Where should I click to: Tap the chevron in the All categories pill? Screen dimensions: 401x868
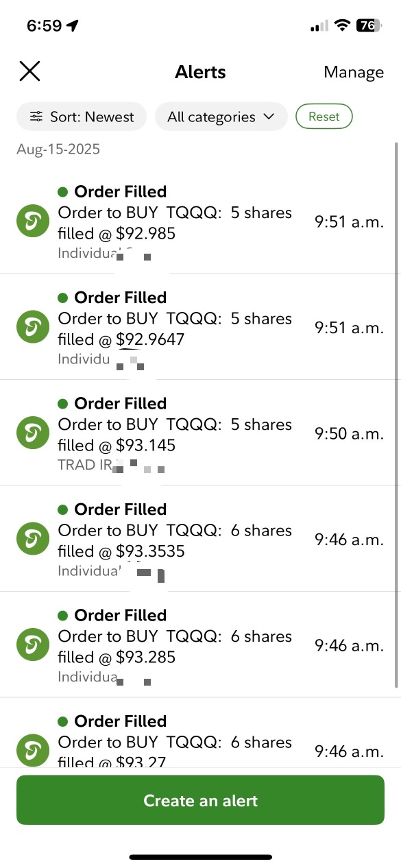[x=269, y=117]
